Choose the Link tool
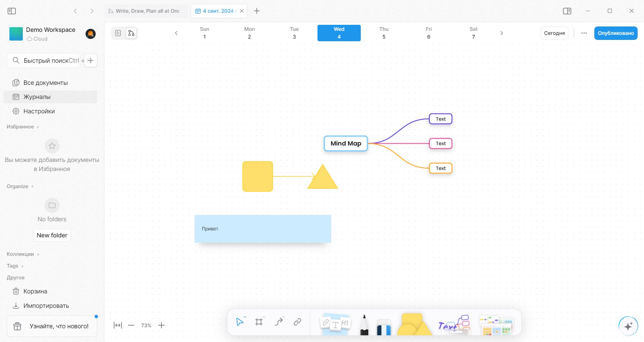 pos(297,322)
